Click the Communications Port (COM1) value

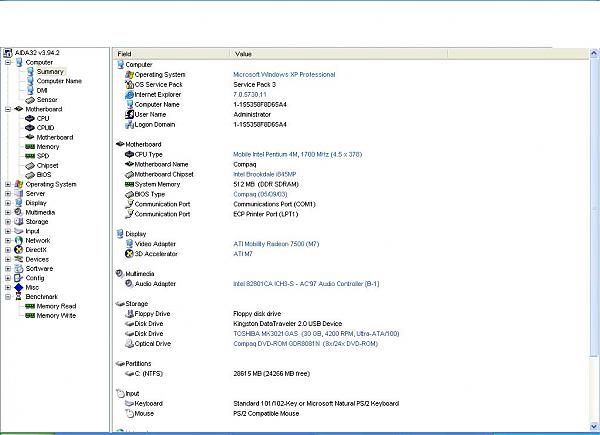(274, 204)
